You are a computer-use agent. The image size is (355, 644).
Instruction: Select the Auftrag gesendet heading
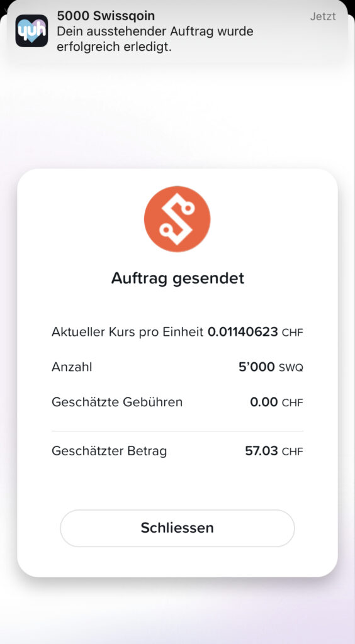[x=177, y=279]
